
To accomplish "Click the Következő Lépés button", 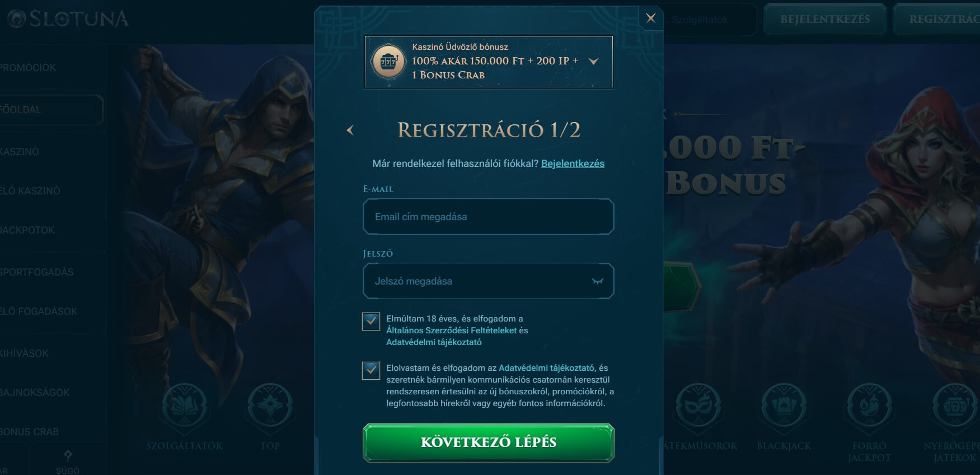I will pyautogui.click(x=489, y=443).
